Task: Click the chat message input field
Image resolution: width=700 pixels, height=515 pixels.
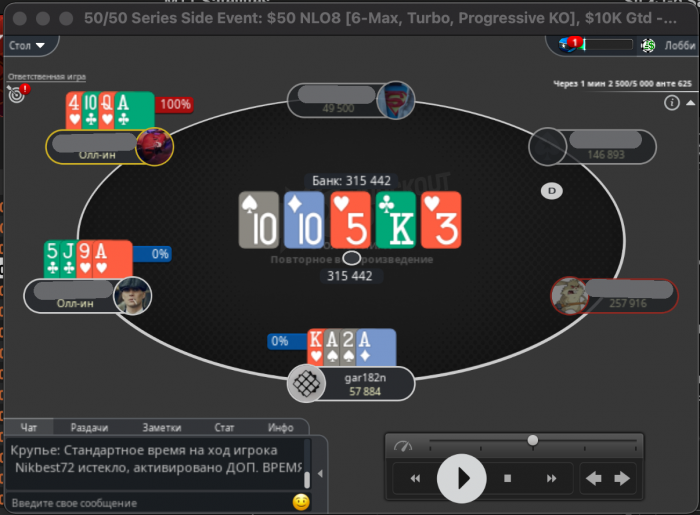Action: click(x=150, y=503)
